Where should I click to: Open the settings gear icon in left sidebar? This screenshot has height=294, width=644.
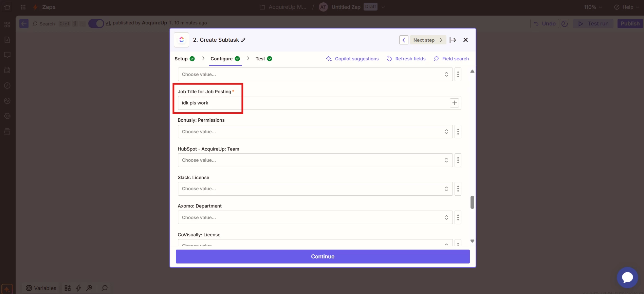[7, 116]
